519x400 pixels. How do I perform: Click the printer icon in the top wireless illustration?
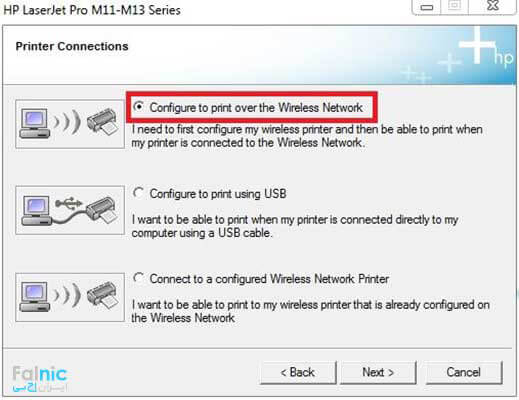103,122
